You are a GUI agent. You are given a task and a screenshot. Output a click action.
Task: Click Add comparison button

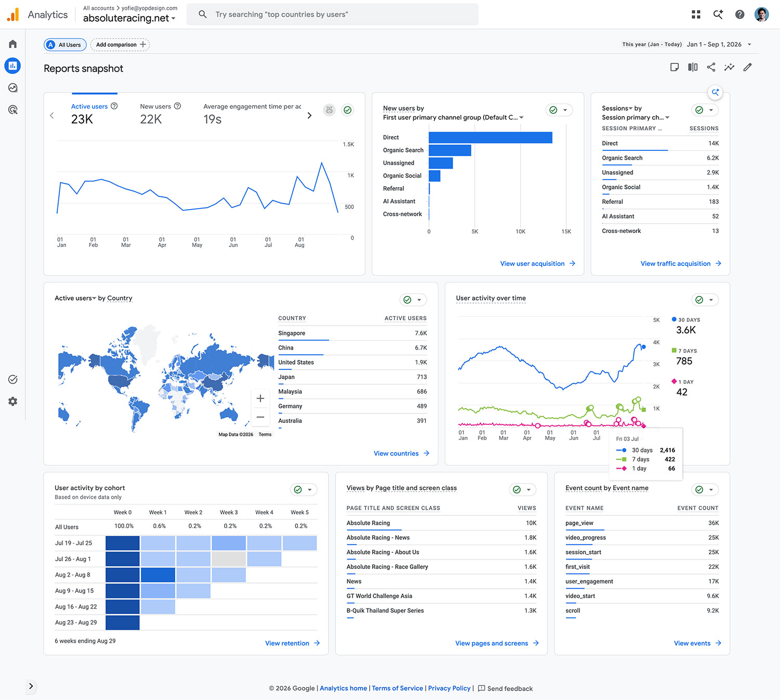pos(120,45)
